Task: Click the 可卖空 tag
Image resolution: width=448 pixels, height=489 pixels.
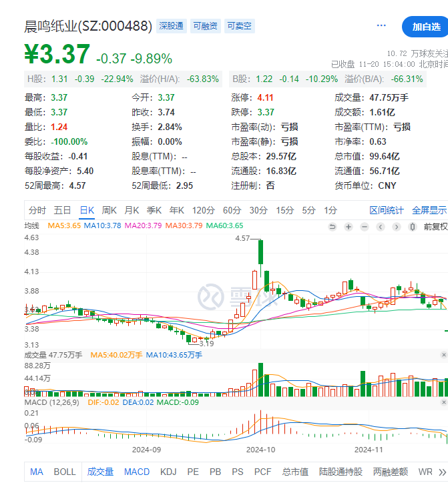Action: tap(240, 26)
